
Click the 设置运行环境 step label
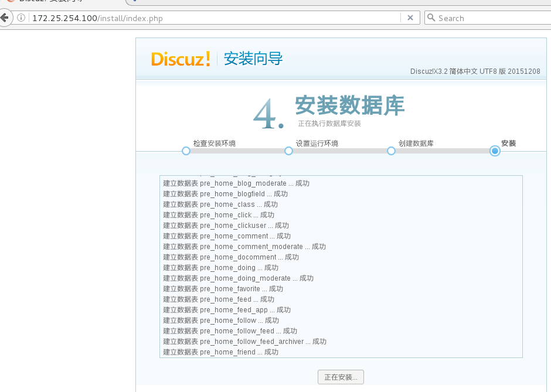(317, 144)
